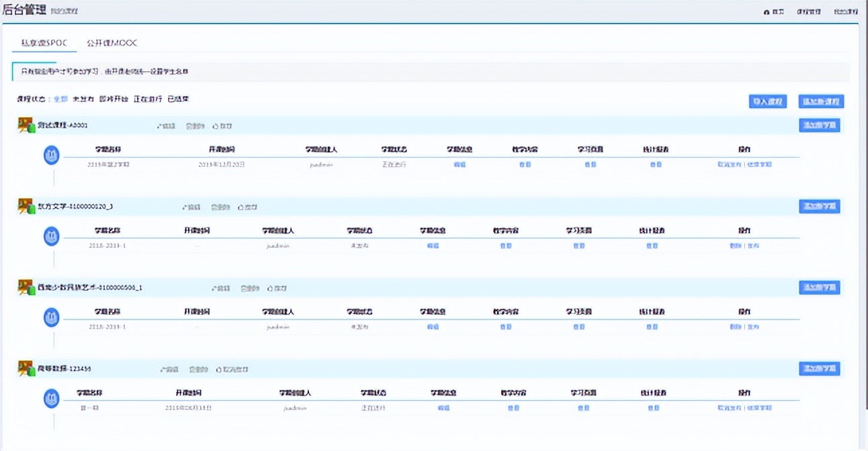The width and height of the screenshot is (868, 451).
Task: Click the delete icon for 东方文学 course
Action: point(220,207)
